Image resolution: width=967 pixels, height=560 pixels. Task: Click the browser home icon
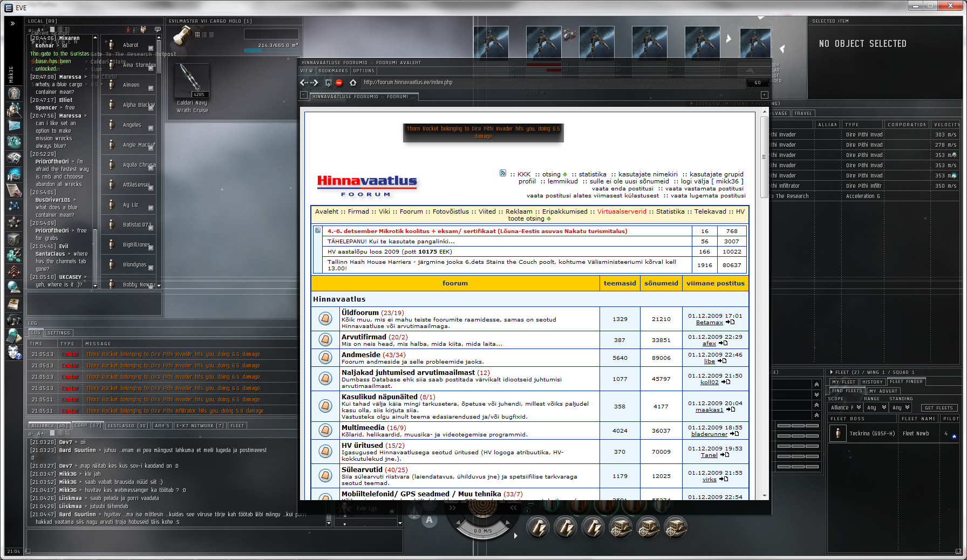353,83
